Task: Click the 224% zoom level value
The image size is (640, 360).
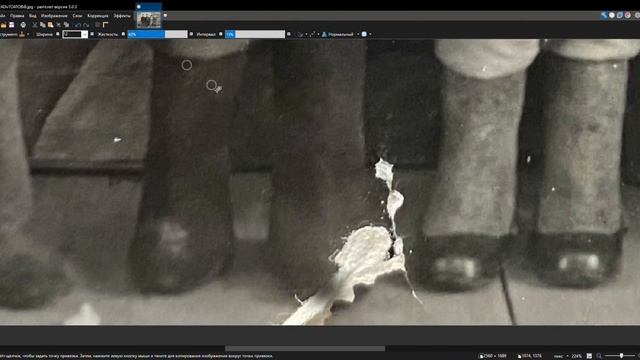Action: pos(576,356)
